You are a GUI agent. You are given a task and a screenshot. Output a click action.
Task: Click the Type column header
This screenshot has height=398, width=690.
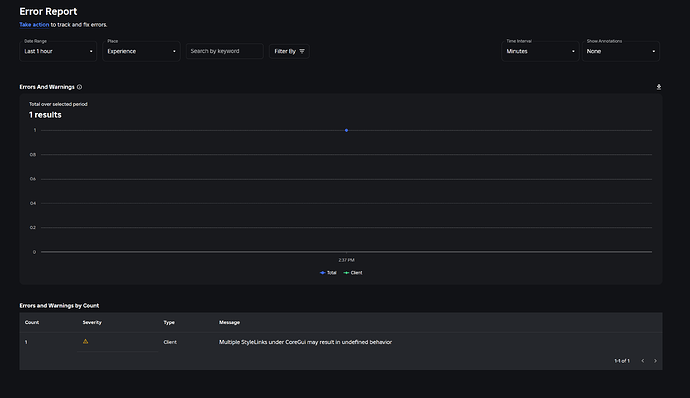click(169, 322)
